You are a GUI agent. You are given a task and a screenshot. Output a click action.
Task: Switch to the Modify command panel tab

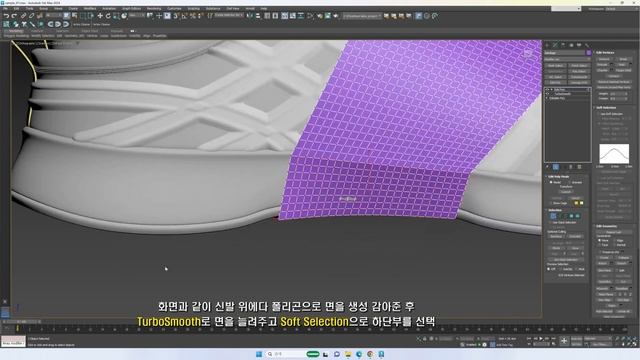(555, 45)
